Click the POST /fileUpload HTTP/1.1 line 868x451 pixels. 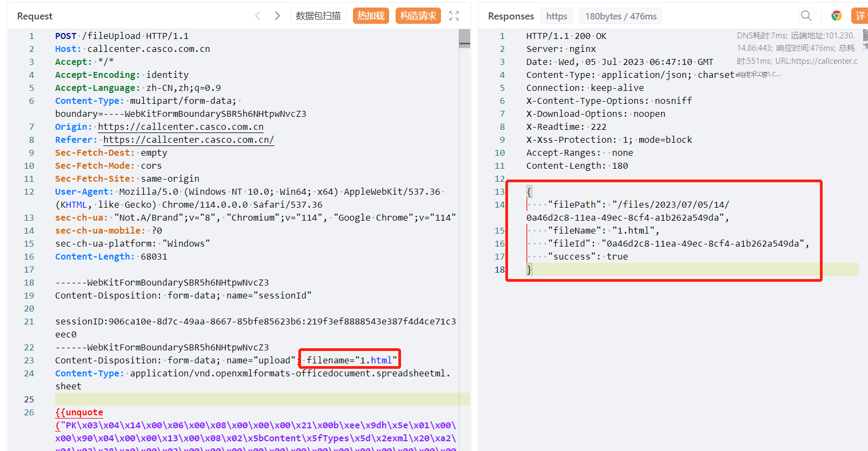click(x=122, y=36)
